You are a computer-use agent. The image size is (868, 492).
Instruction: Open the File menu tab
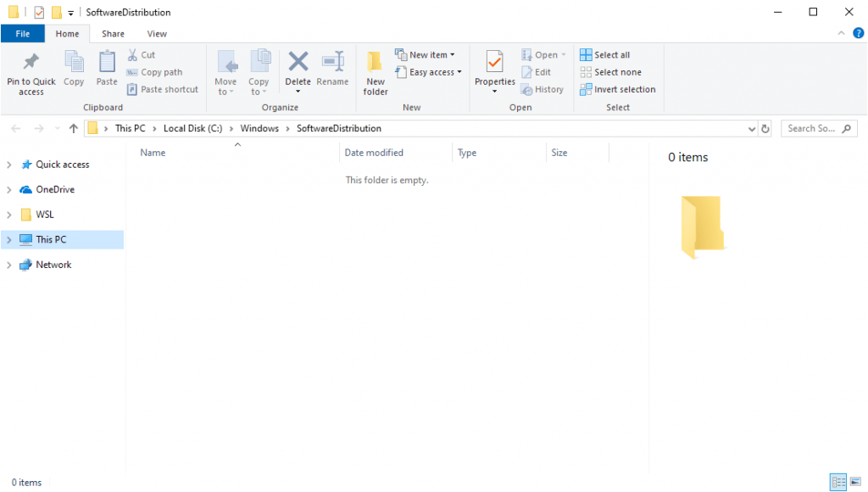(x=24, y=34)
